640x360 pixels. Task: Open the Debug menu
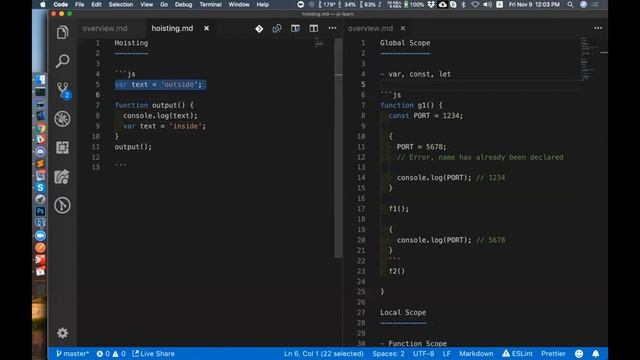pyautogui.click(x=183, y=4)
